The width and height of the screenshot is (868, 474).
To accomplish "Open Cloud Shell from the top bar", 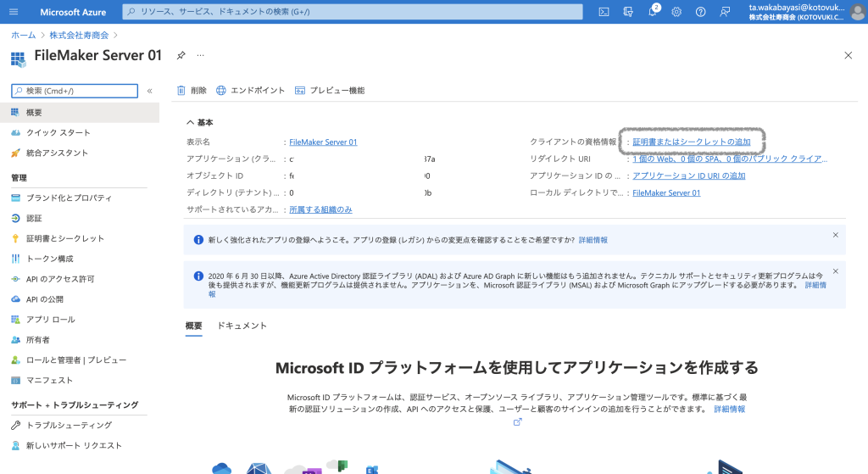I will [604, 12].
